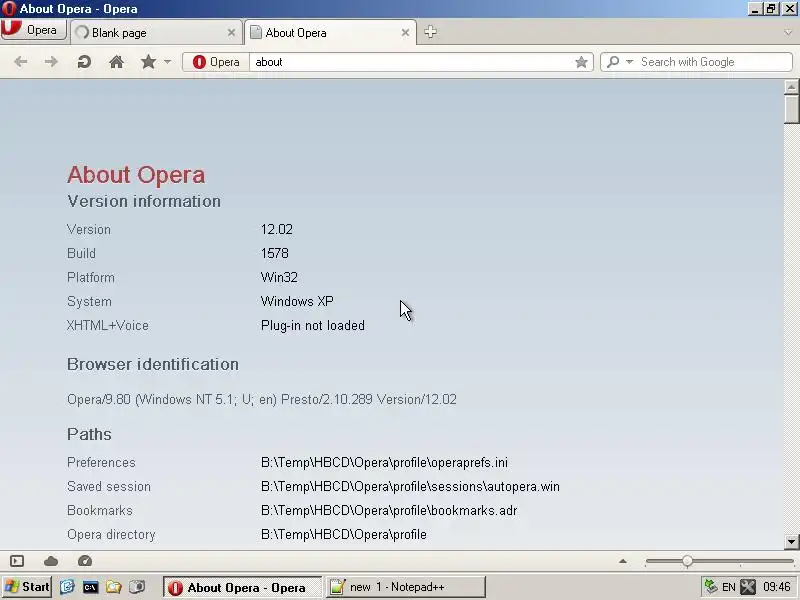
Task: Expand the bookmarks star dropdown arrow
Action: 167,62
